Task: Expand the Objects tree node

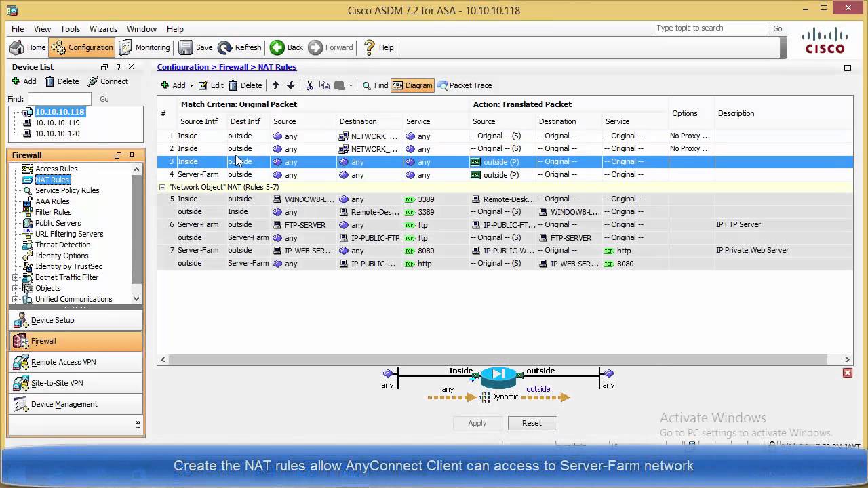Action: point(16,288)
